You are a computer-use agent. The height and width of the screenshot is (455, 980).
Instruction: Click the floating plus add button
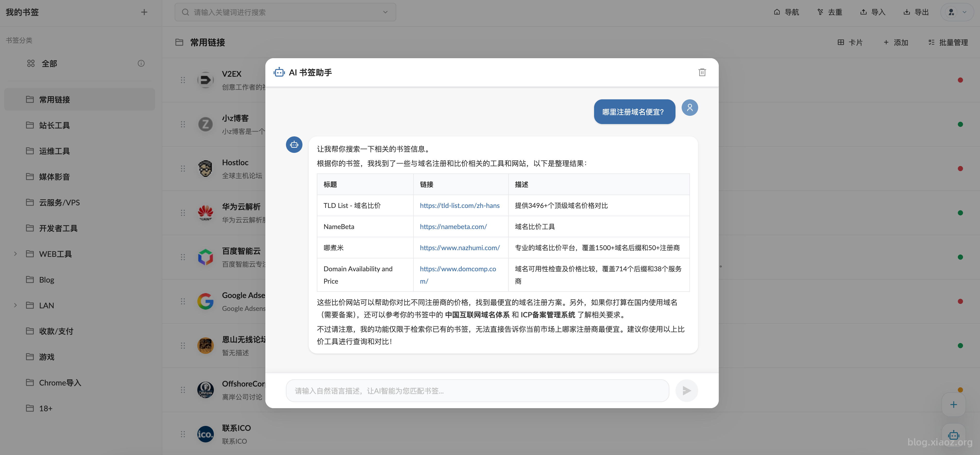click(953, 405)
